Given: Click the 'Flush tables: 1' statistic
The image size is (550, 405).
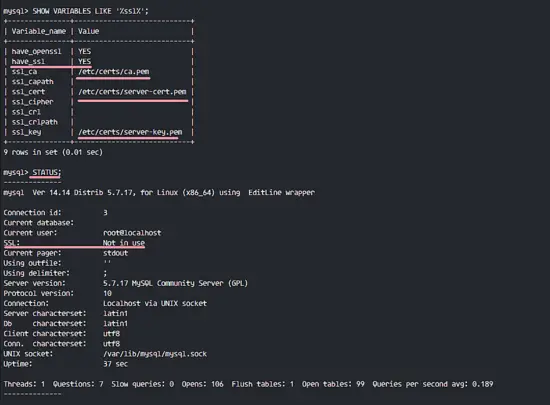Looking at the screenshot, I should coord(262,384).
